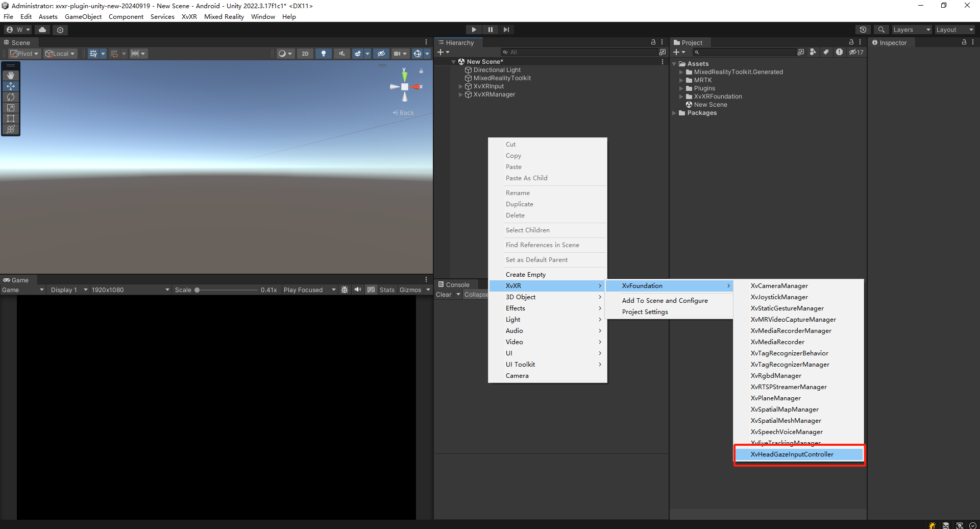This screenshot has height=529, width=980.
Task: Select the Rotate tool
Action: click(x=11, y=97)
